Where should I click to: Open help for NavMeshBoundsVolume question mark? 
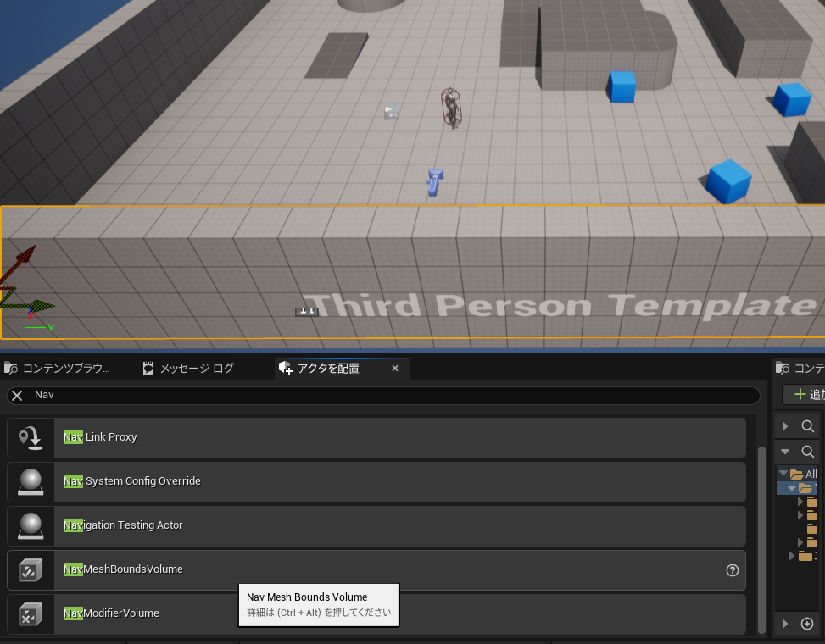(x=732, y=570)
